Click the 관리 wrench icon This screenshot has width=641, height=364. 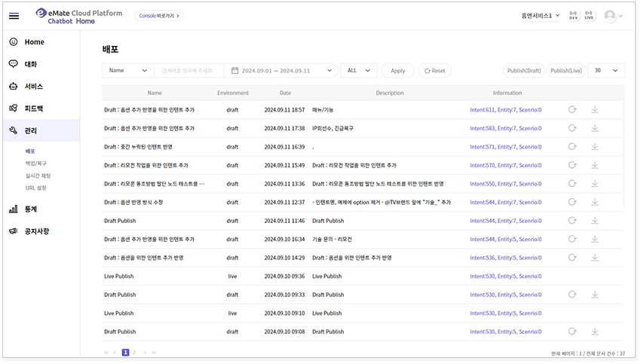click(x=14, y=130)
